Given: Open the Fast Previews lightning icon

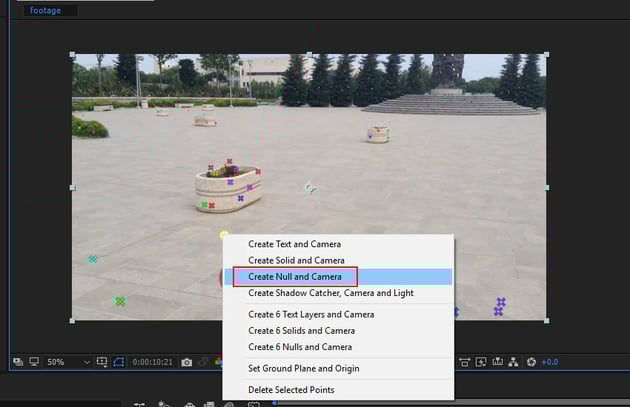Looking at the screenshot, I should click(x=481, y=362).
